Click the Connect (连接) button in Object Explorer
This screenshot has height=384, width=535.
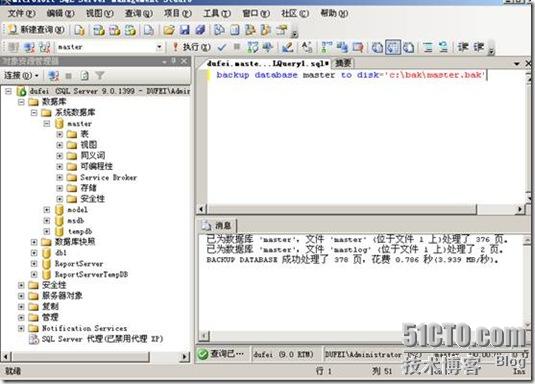click(x=21, y=75)
